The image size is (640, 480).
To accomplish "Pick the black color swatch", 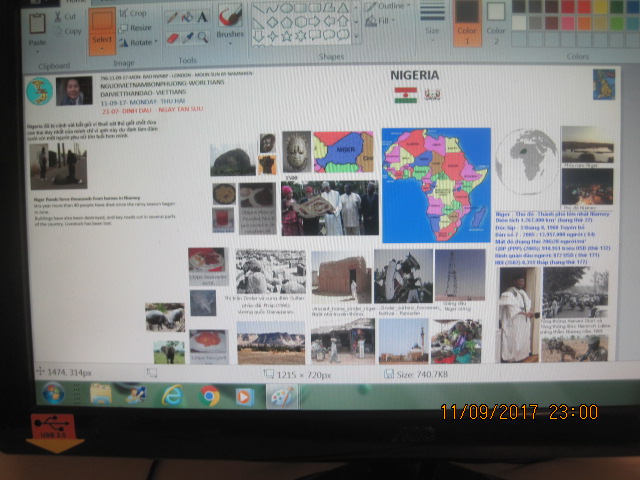I will tap(519, 6).
